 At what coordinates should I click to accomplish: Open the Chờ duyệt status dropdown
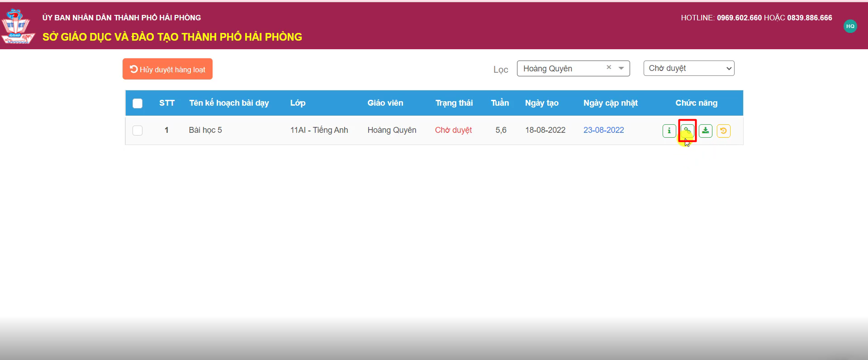[688, 68]
